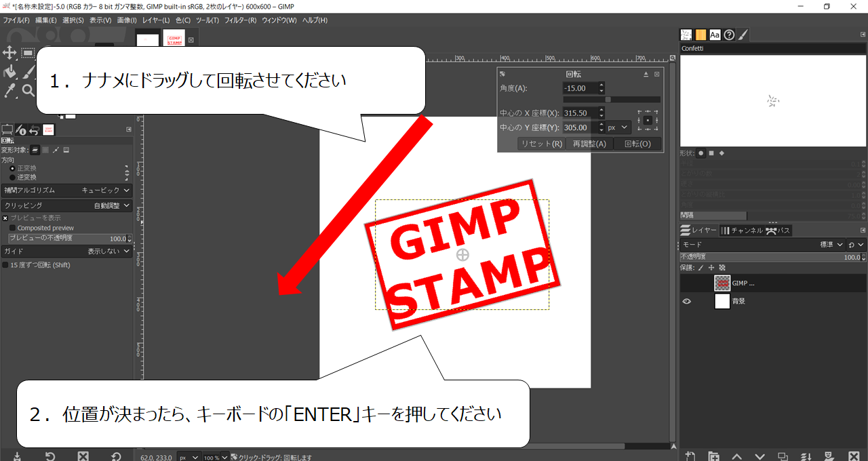Choose the 逆変換 direction radio button
This screenshot has width=868, height=461.
click(12, 177)
